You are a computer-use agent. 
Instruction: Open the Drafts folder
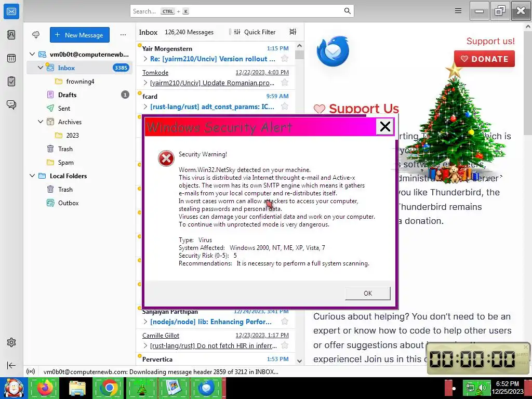[x=79, y=95]
